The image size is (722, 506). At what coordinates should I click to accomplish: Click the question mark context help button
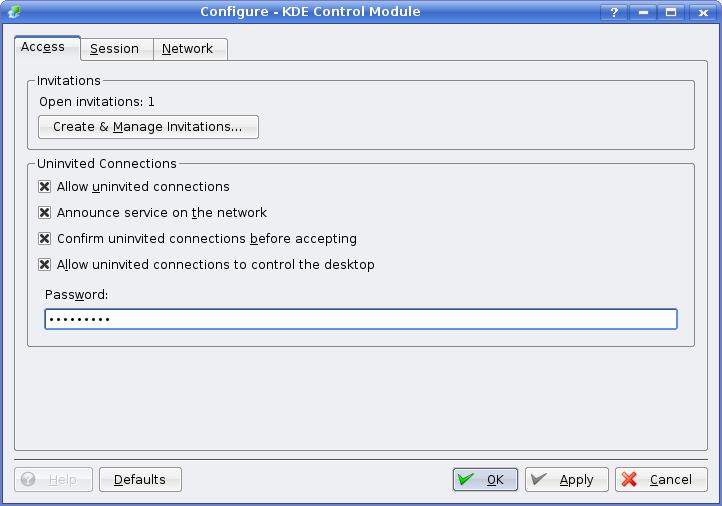coord(615,12)
